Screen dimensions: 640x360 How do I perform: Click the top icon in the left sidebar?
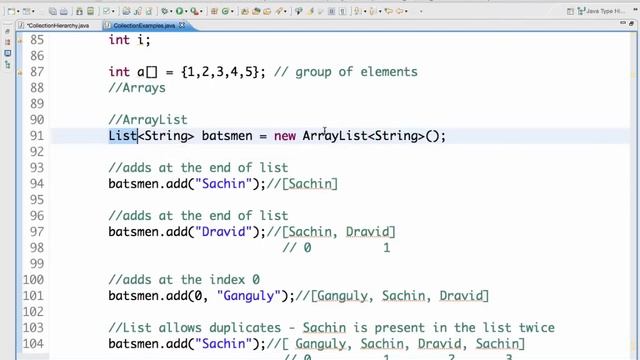coord(7,31)
